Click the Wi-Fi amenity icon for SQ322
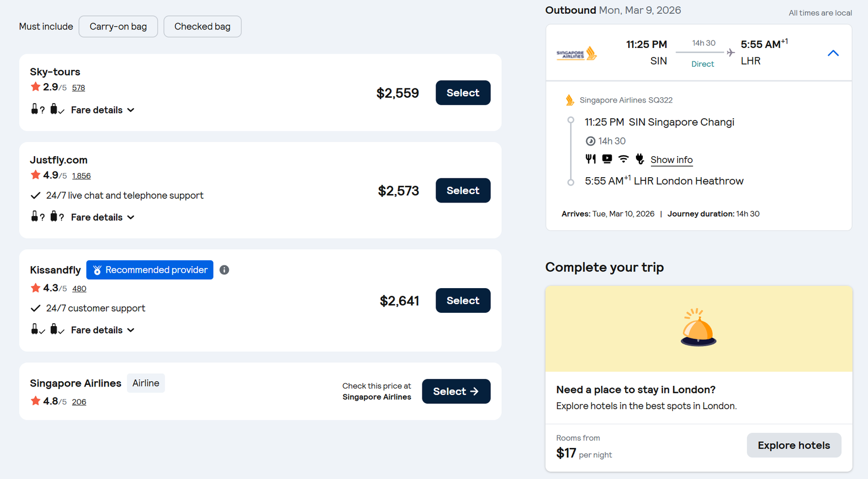The height and width of the screenshot is (479, 868). tap(623, 159)
